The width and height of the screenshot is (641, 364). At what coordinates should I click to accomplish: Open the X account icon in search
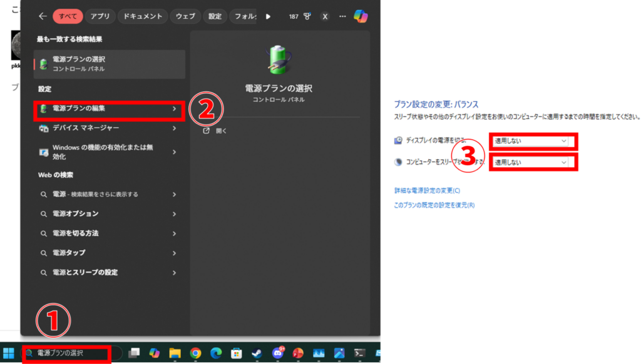coord(325,16)
